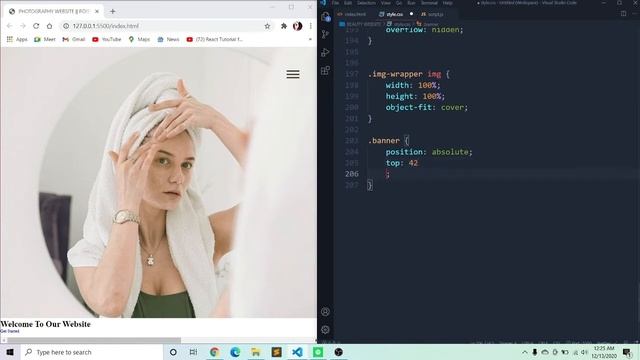
Task: Open the Selection menu in VS Code
Action: (366, 3)
